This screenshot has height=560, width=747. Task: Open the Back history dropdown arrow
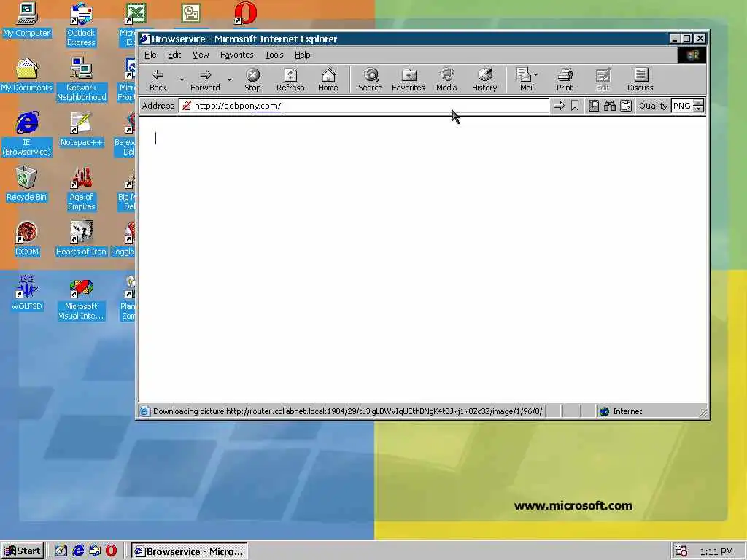click(x=182, y=80)
